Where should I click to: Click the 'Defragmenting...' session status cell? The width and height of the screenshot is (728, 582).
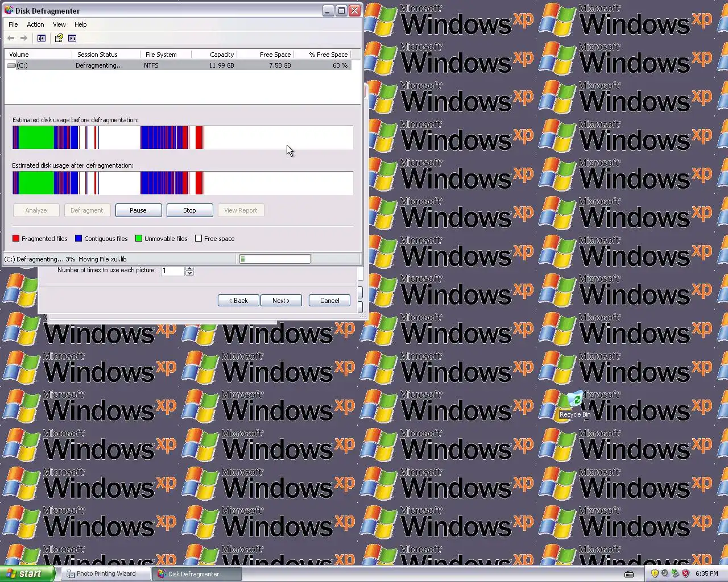point(99,65)
